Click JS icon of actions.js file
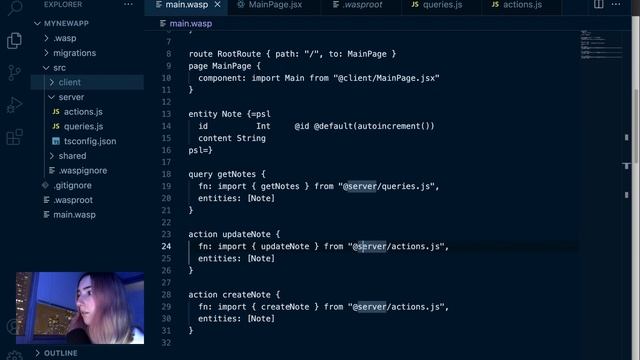 click(x=56, y=111)
